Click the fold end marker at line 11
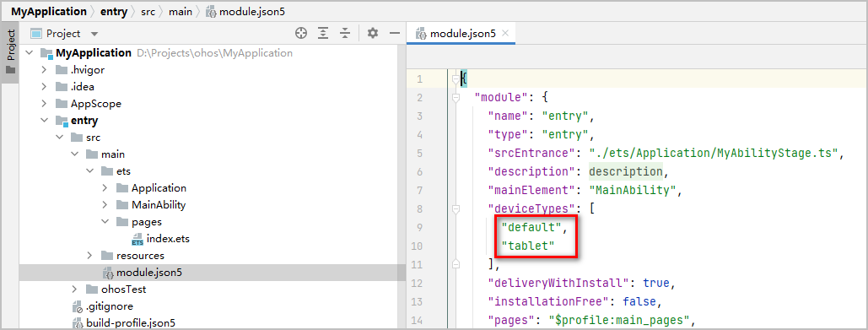Screen dimensions: 868x330 pyautogui.click(x=456, y=265)
